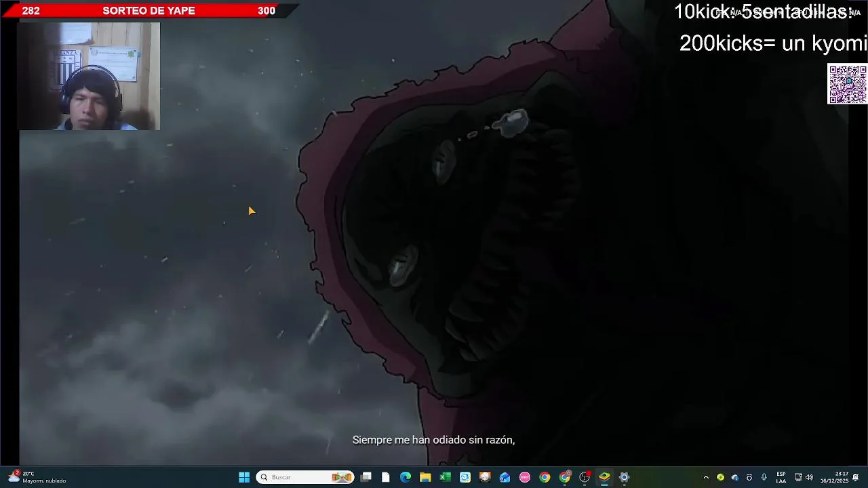
Task: Click the '200kicks= un kyomi' overlay text
Action: pos(773,43)
